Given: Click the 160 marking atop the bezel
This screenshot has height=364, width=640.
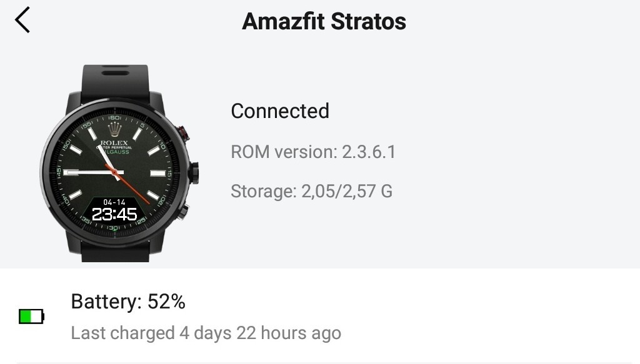Looking at the screenshot, I should click(114, 118).
